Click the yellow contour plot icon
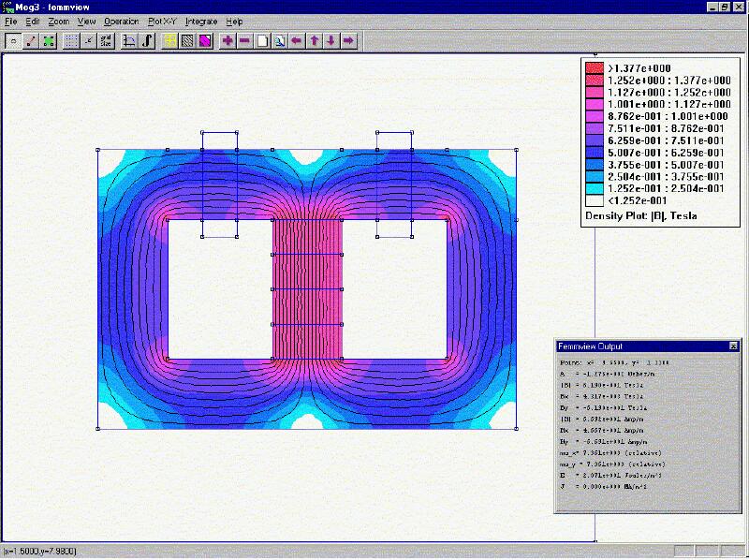This screenshot has width=749, height=560. [x=170, y=40]
